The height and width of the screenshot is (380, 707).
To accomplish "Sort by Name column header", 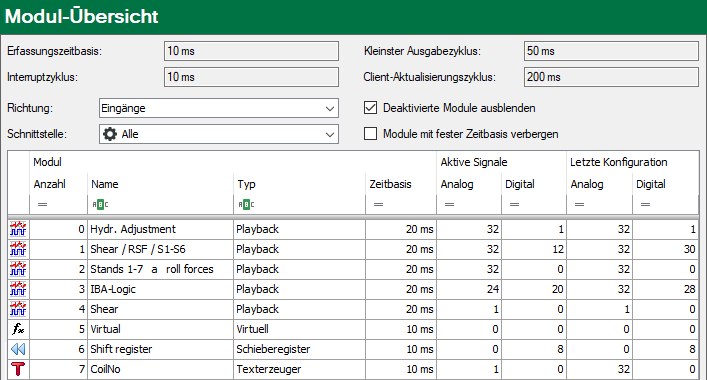I will (105, 184).
